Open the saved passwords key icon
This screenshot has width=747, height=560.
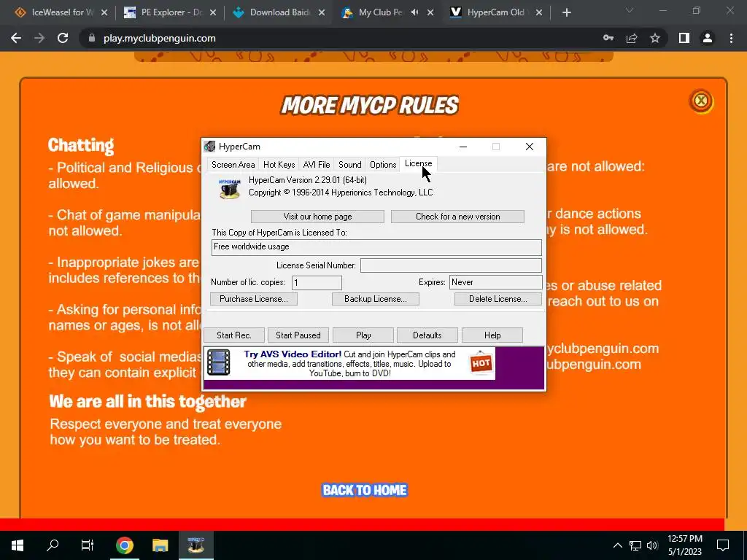point(608,38)
